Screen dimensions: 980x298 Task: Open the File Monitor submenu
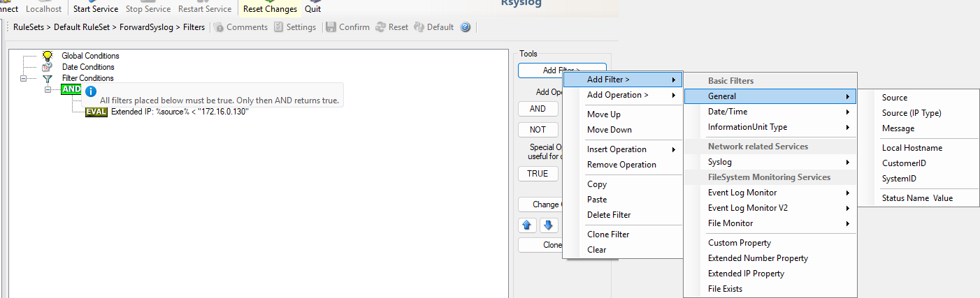pyautogui.click(x=770, y=223)
